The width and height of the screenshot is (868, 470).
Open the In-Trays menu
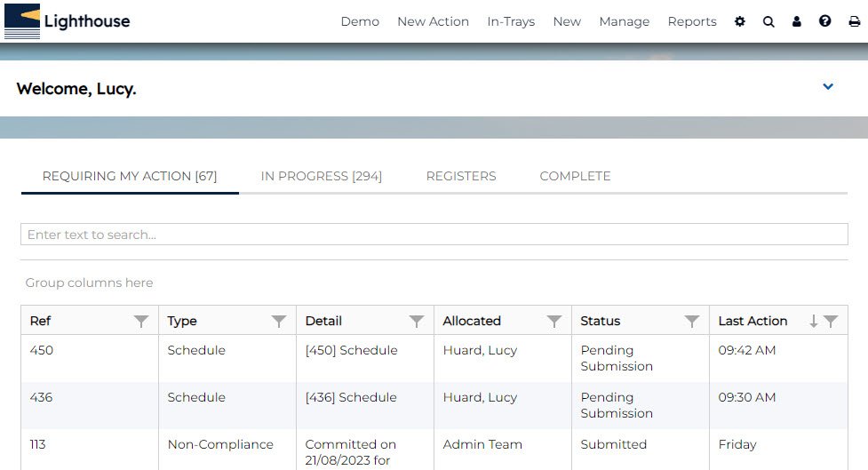click(511, 21)
